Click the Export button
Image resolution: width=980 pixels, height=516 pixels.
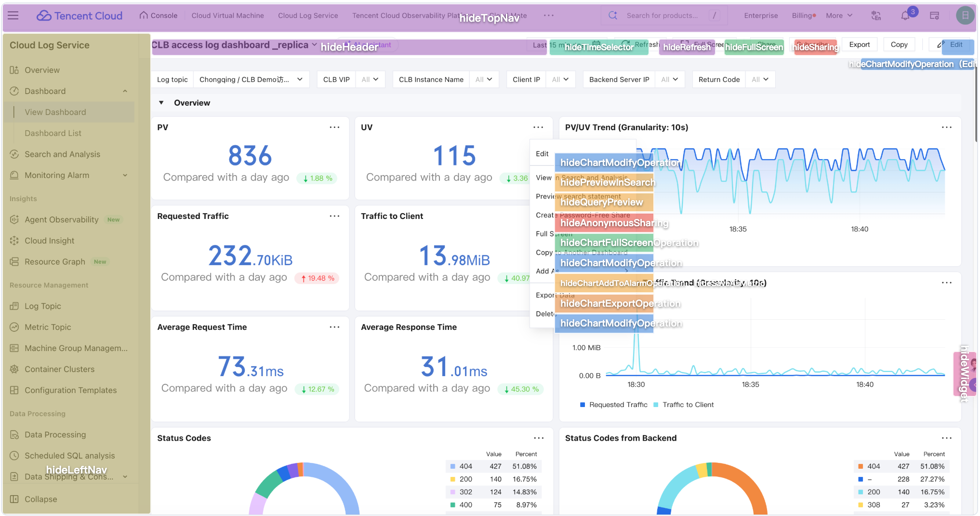pyautogui.click(x=859, y=45)
